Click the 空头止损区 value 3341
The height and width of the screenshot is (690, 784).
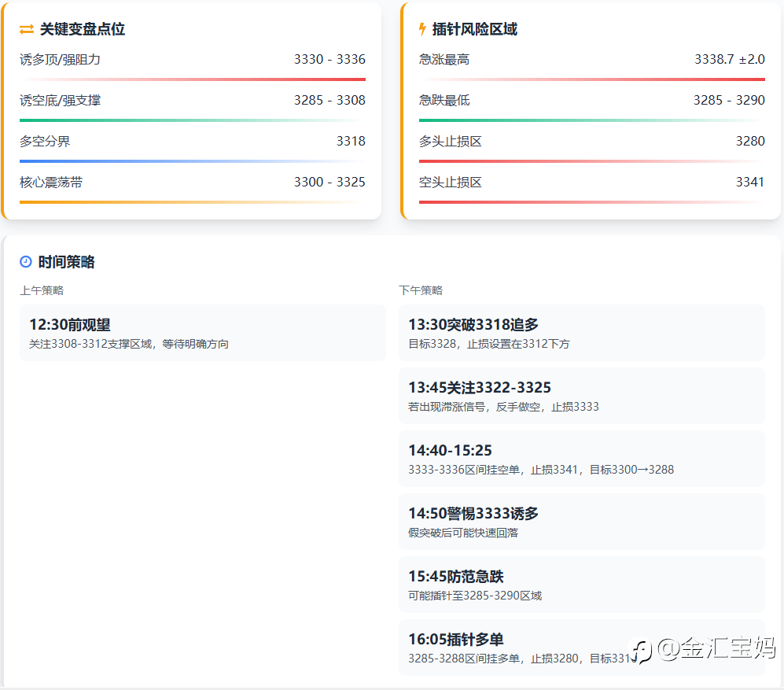(749, 183)
